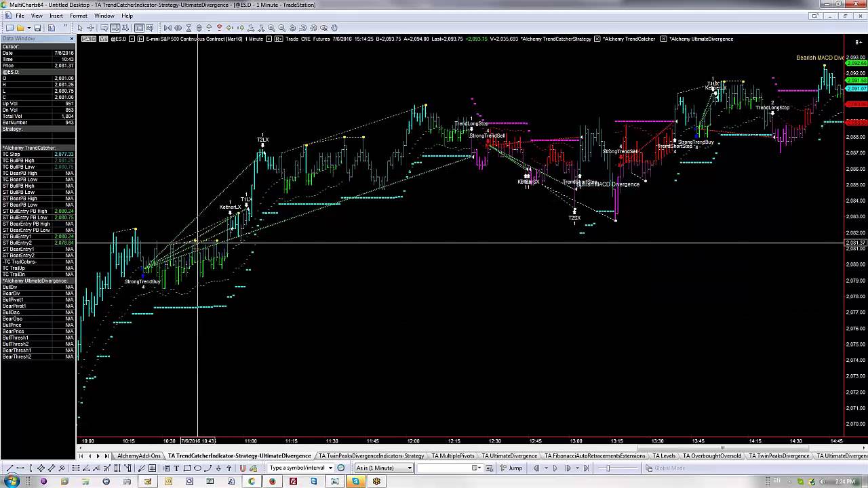Select the arrow pointer tool

coord(80,28)
